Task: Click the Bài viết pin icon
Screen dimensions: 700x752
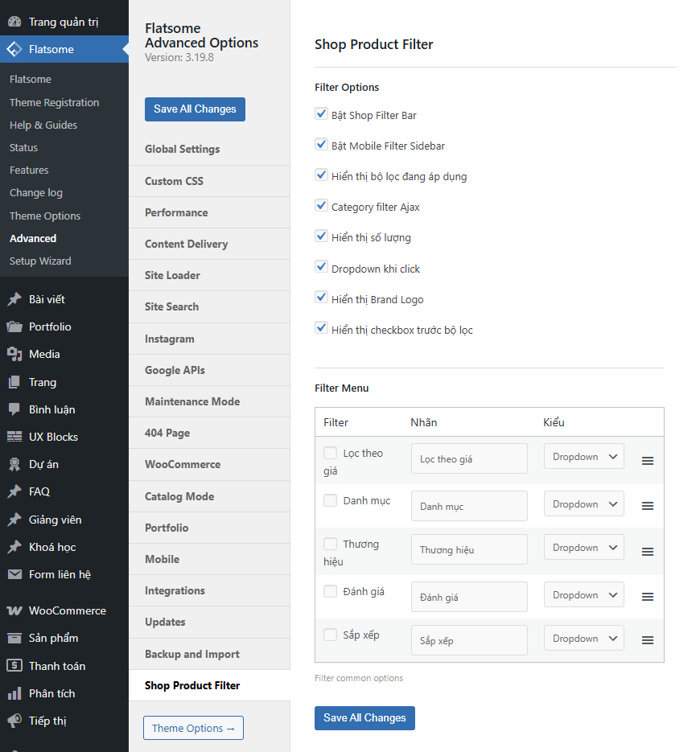Action: tap(14, 299)
